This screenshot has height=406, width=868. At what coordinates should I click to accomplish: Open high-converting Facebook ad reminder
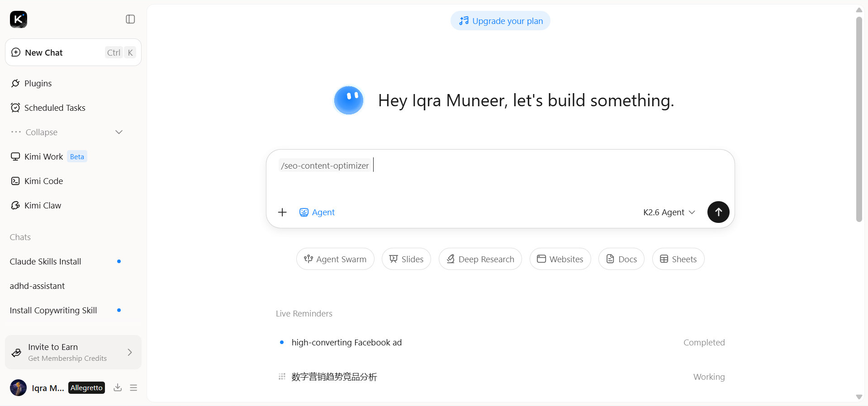(x=500, y=342)
